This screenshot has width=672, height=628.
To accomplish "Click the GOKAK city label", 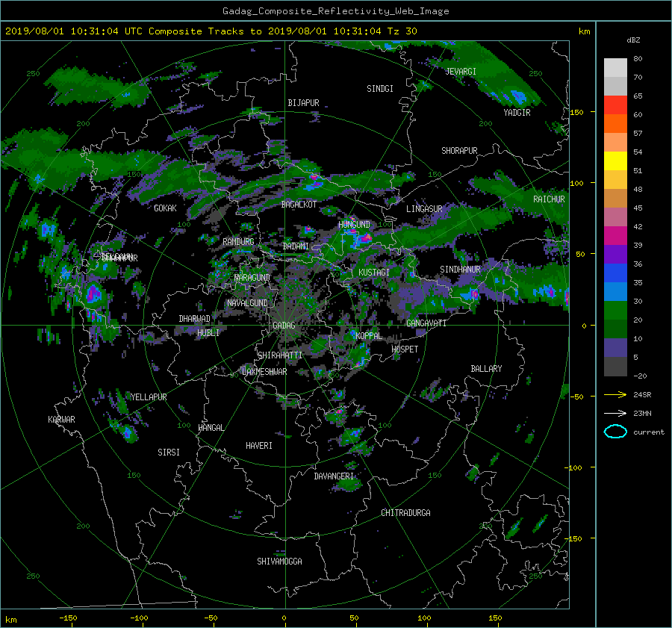I will 165,208.
